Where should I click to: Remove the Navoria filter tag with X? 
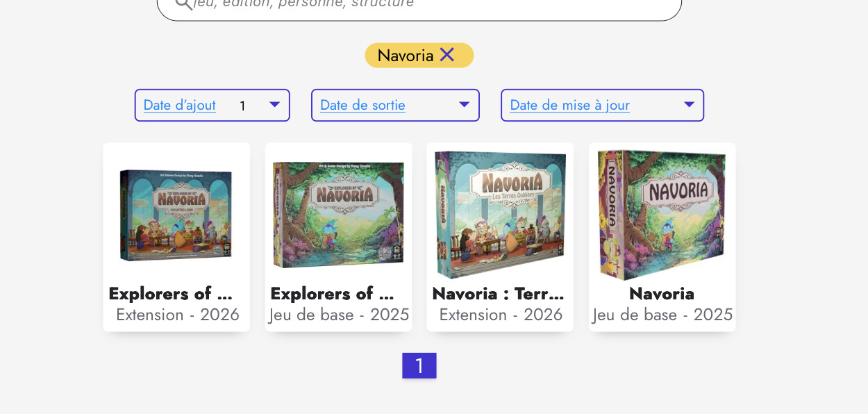446,55
